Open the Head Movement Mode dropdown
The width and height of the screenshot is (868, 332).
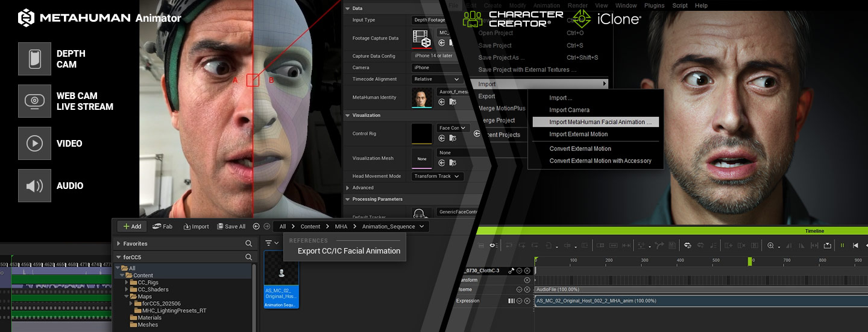[x=437, y=176]
